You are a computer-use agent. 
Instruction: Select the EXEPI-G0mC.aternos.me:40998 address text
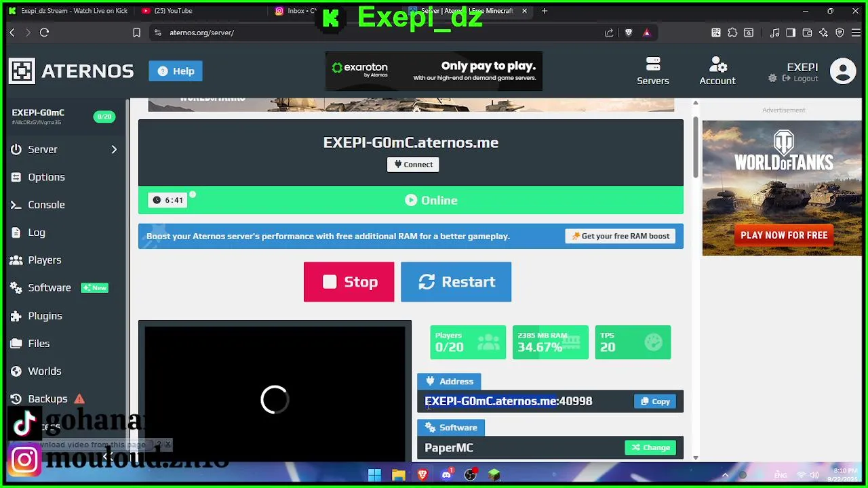[508, 401]
